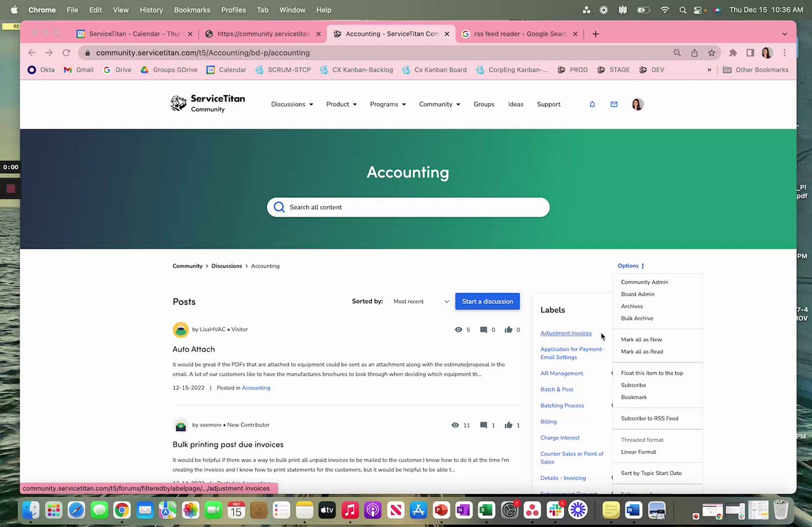The width and height of the screenshot is (812, 527).
Task: Open the Most recent sort dropdown
Action: [x=421, y=301]
